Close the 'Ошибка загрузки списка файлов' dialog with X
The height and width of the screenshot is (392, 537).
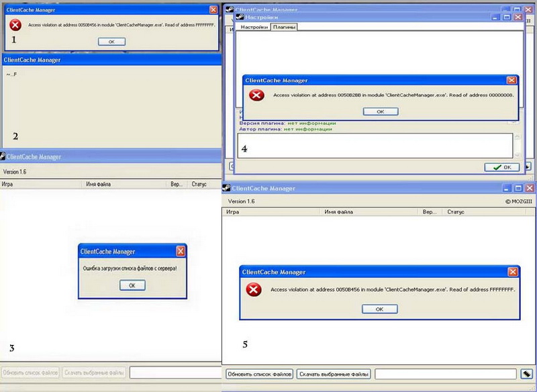tap(181, 252)
